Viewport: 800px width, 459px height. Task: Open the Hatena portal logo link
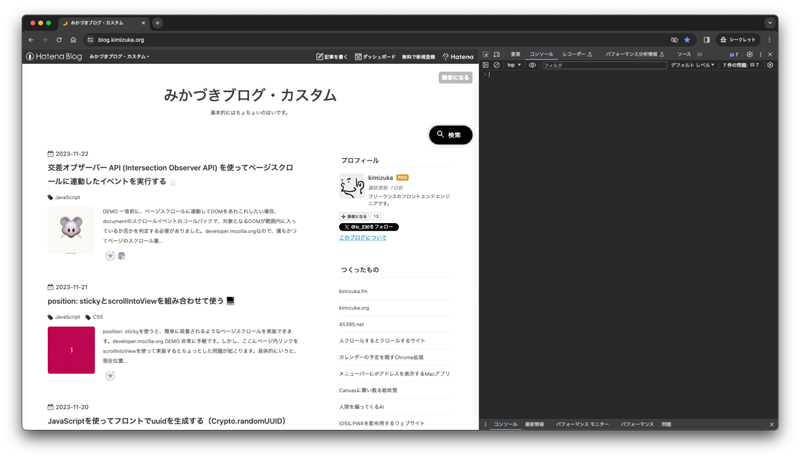tap(458, 57)
